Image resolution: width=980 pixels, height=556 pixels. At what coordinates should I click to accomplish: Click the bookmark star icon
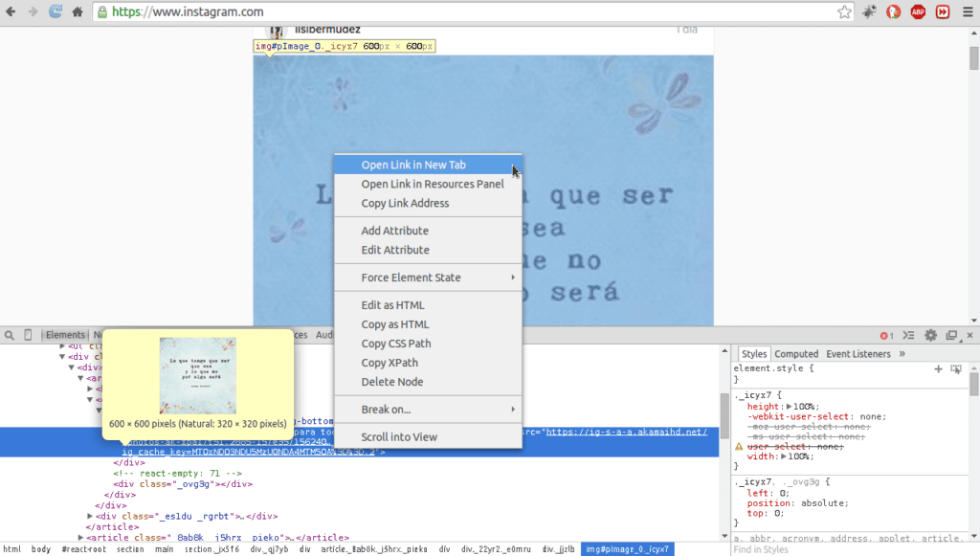point(844,12)
